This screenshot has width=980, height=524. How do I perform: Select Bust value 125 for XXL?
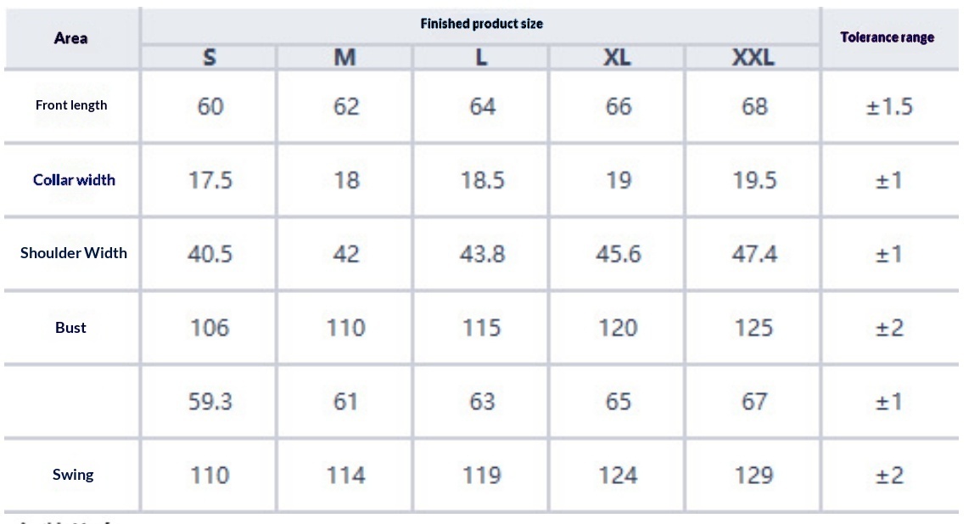753,328
